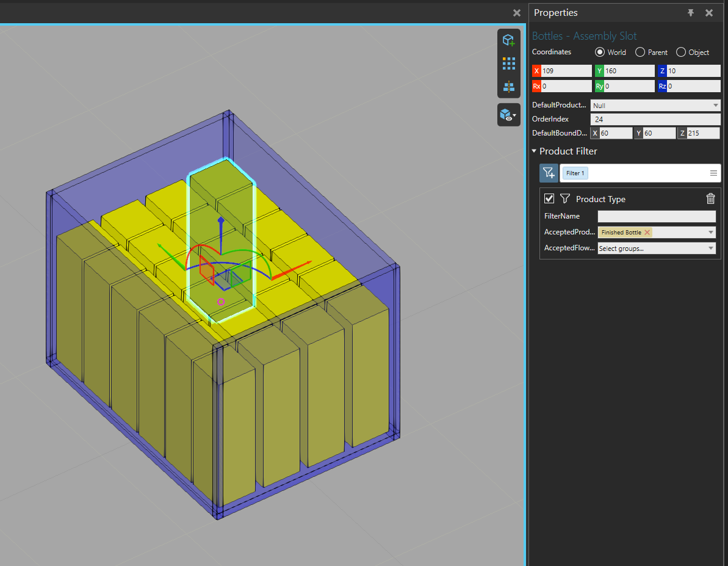
Task: Open the slot grid pattern tool
Action: [508, 63]
